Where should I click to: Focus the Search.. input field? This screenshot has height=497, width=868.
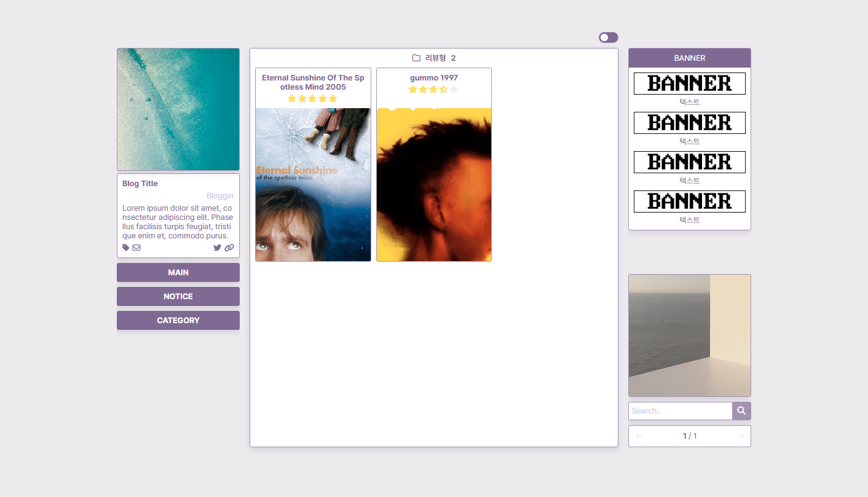tap(681, 411)
